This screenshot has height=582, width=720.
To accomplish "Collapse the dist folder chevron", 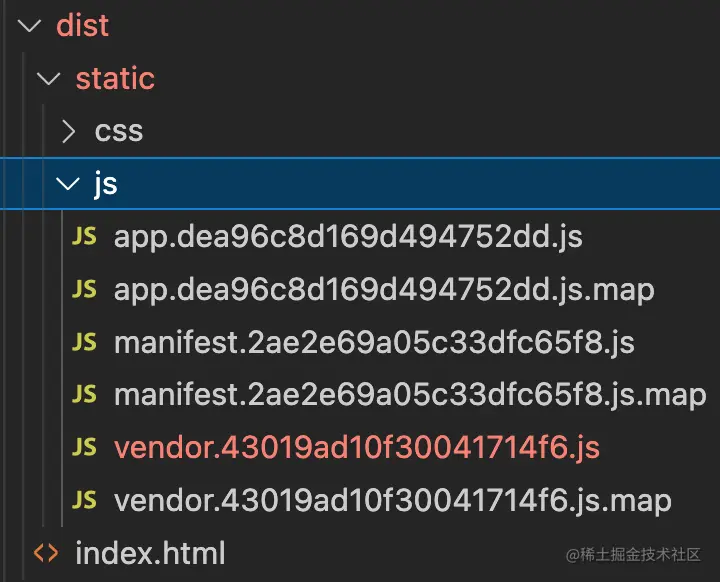I will click(29, 26).
